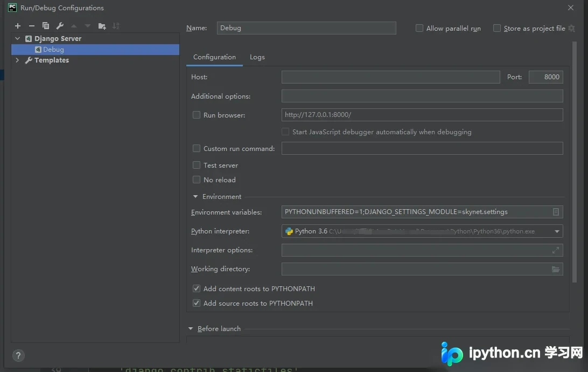The image size is (588, 372).
Task: Browse for working directory folder icon
Action: (x=556, y=269)
